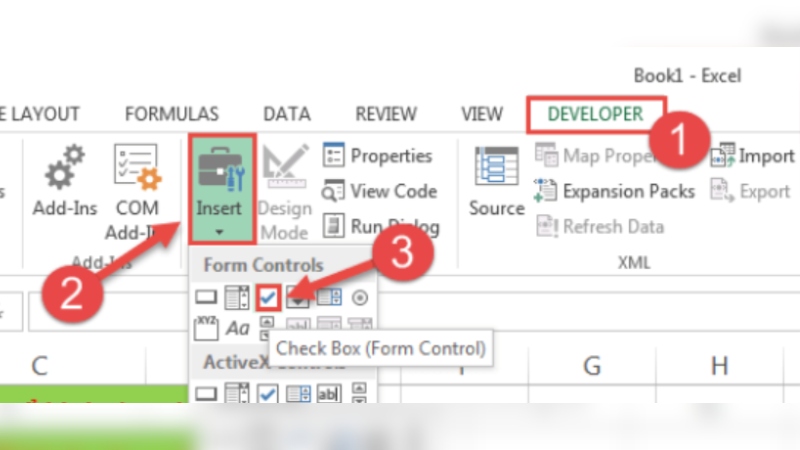Select column G header
Image resolution: width=800 pixels, height=450 pixels.
tap(592, 366)
